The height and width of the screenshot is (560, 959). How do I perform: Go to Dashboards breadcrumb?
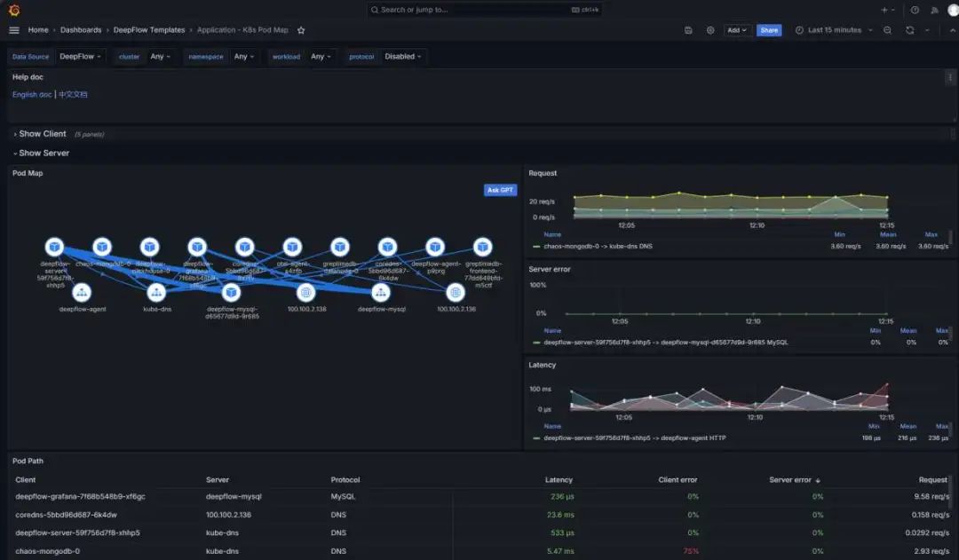[x=81, y=30]
